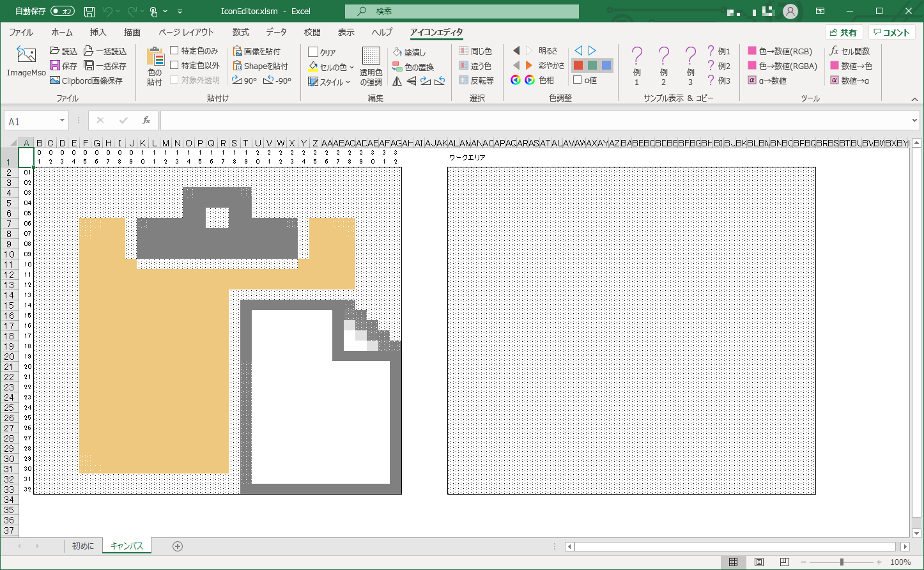Shift hue with right color wheel
The width and height of the screenshot is (924, 570).
point(530,80)
